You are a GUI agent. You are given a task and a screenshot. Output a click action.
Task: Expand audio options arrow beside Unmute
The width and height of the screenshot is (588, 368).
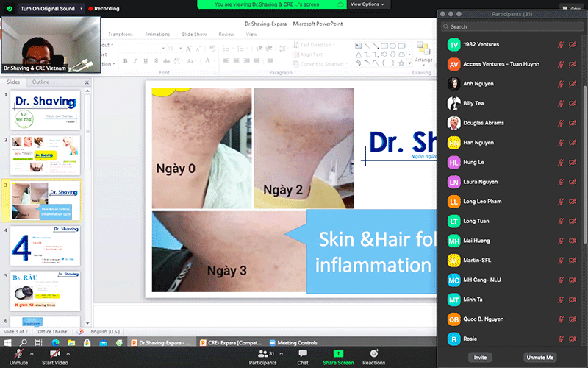pyautogui.click(x=32, y=354)
